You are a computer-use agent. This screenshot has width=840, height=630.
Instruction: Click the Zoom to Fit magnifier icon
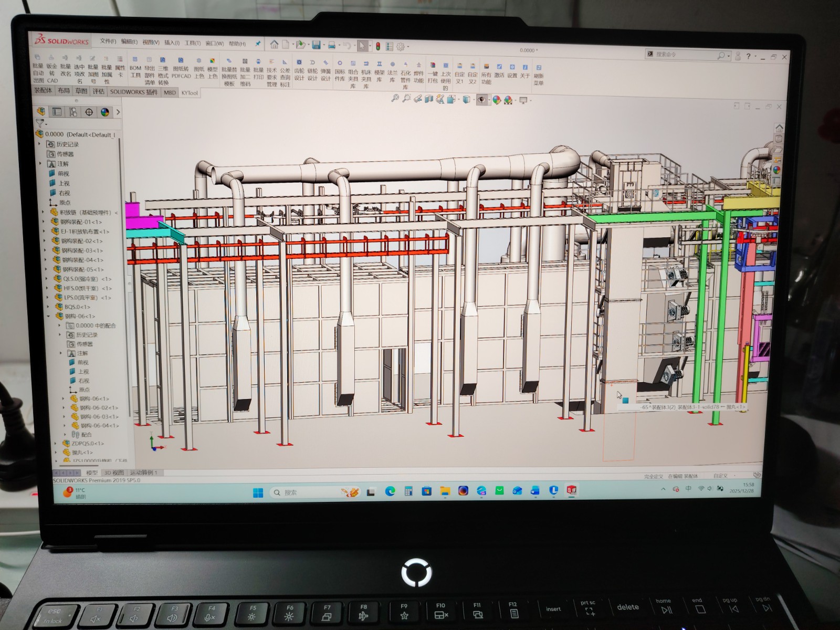pos(395,98)
